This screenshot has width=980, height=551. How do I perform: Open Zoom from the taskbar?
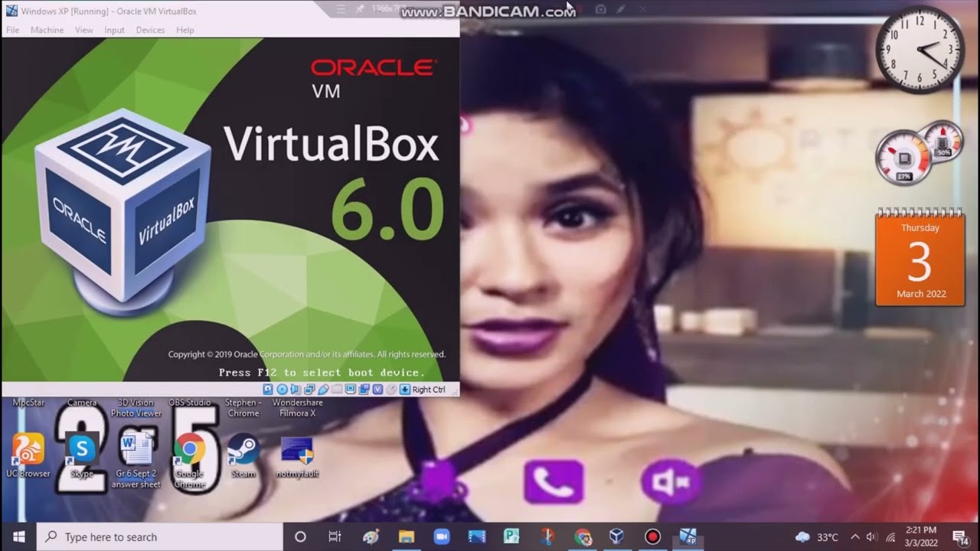(x=442, y=536)
